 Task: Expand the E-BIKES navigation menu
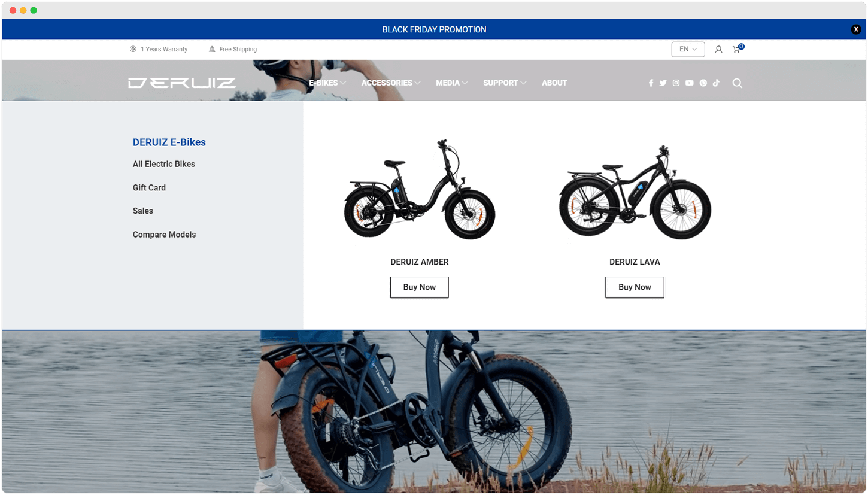coord(327,83)
